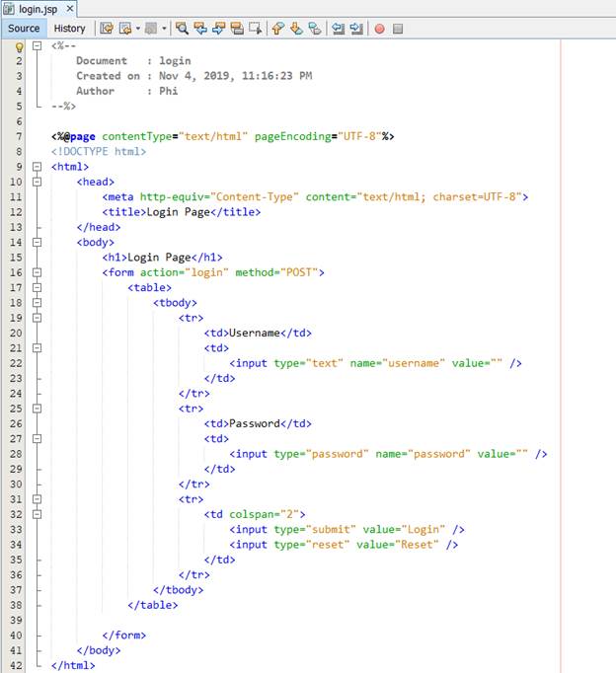Viewport: 616px width, 673px height.
Task: Click the method="POST" attribute
Action: point(276,272)
